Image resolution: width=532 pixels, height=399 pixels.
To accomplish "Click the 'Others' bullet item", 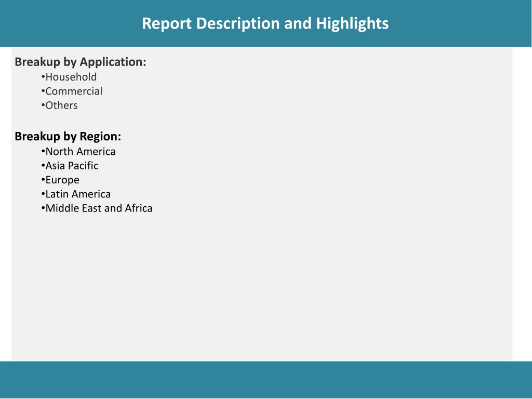I will point(59,105).
